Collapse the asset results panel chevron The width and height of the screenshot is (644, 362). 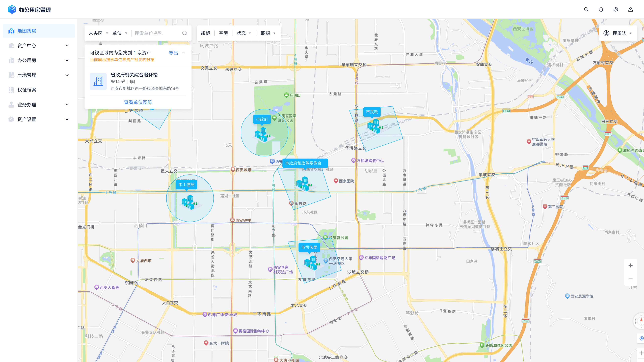tap(183, 53)
